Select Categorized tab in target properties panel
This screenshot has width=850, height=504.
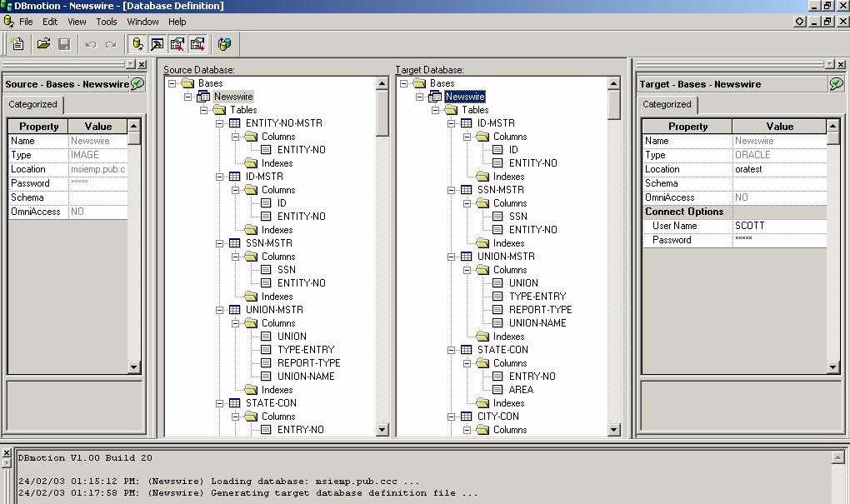tap(667, 104)
